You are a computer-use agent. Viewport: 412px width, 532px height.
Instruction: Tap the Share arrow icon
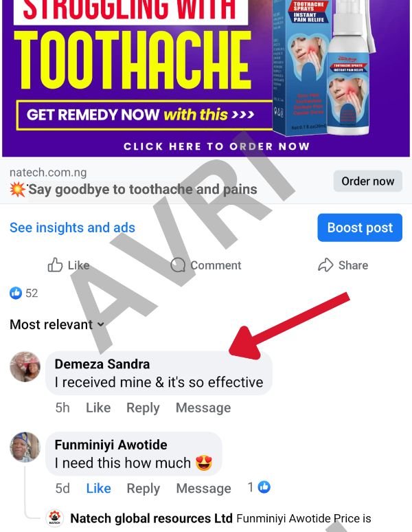tap(325, 265)
